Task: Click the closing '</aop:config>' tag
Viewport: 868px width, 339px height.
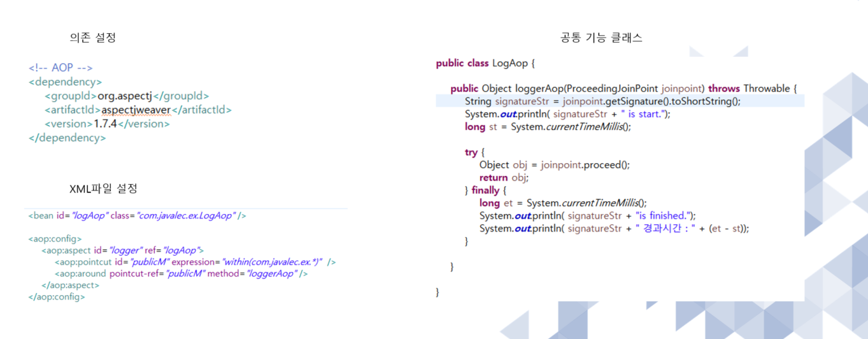Action: click(57, 296)
